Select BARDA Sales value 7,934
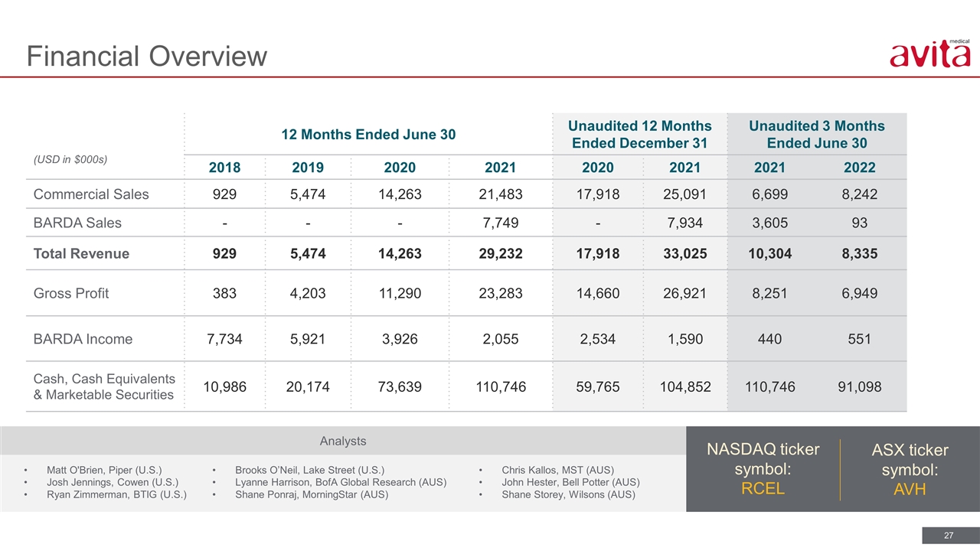980x551 pixels. (x=687, y=223)
